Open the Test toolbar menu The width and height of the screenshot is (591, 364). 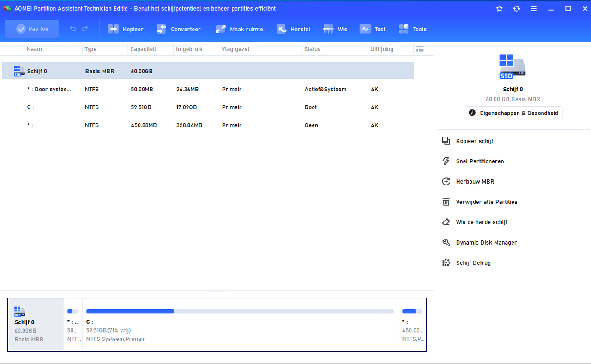pos(373,29)
